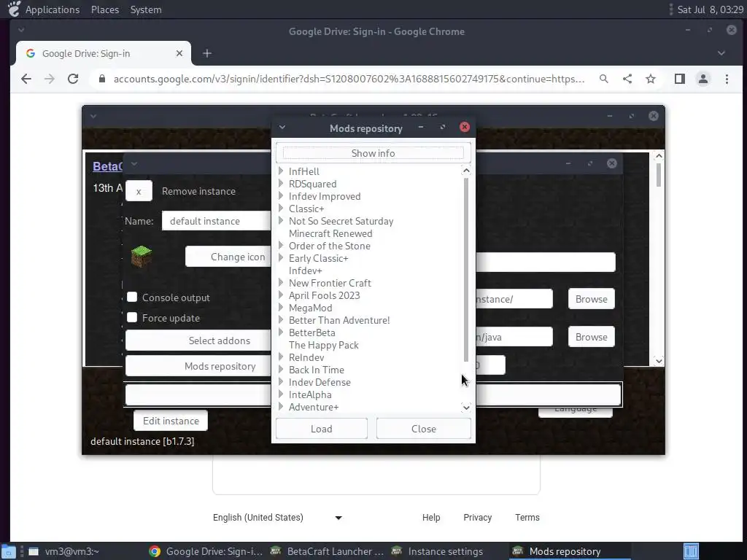
Task: Click Mods repository button in Instance settings
Action: [x=198, y=366]
